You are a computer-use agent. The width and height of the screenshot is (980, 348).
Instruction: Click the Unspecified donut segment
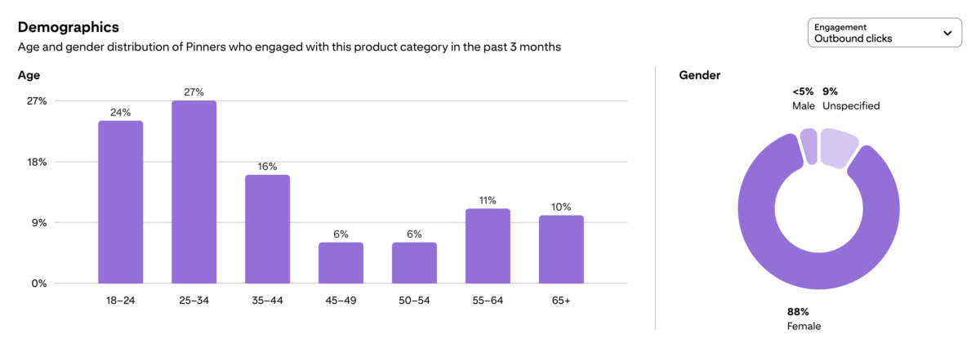840,147
